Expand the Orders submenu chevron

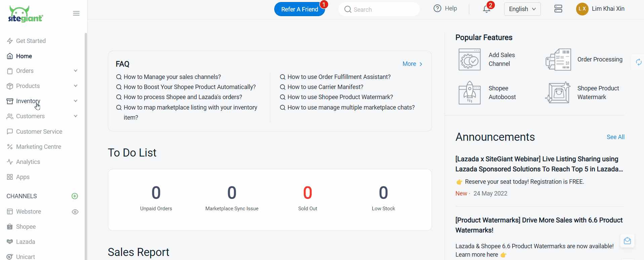pyautogui.click(x=76, y=71)
